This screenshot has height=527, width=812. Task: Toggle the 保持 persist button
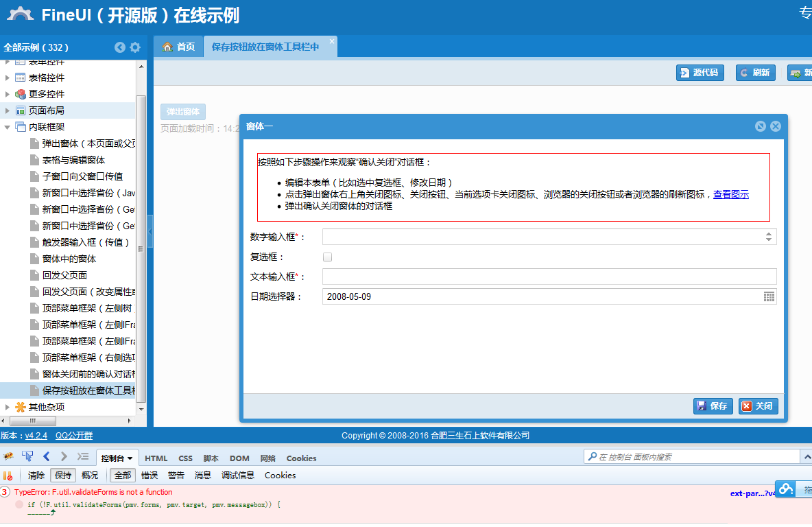coord(63,476)
